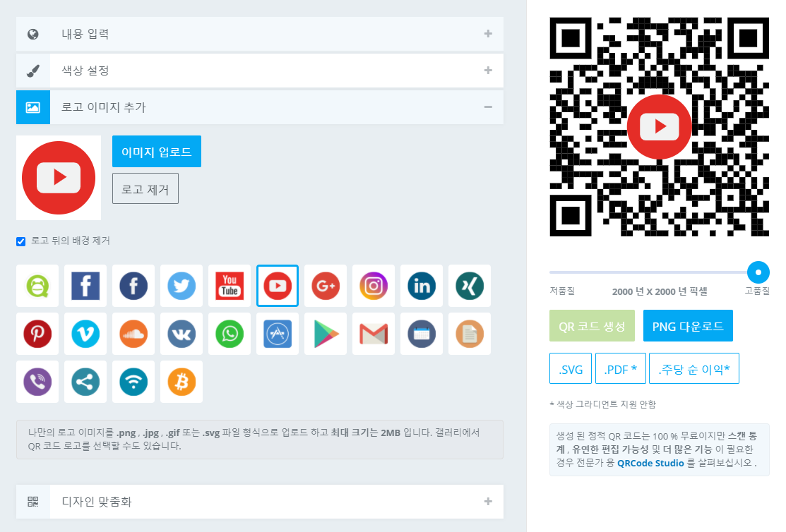Expand the '내용 입력' section

point(260,34)
